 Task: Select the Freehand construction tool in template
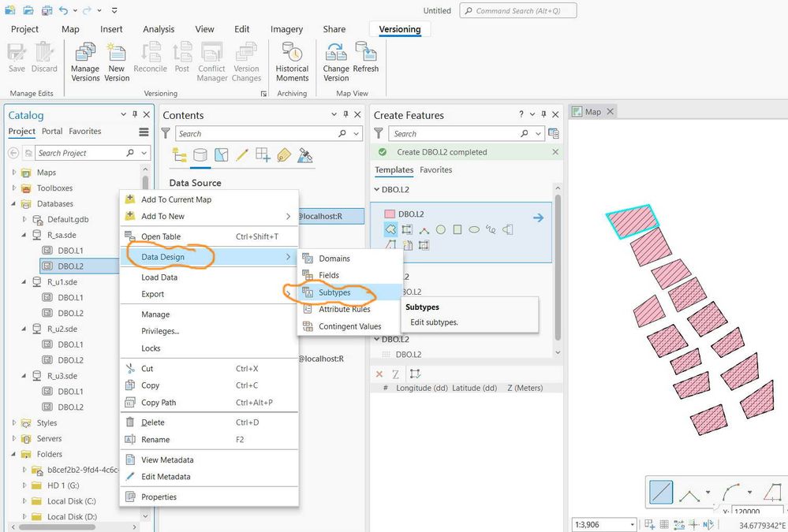(491, 229)
